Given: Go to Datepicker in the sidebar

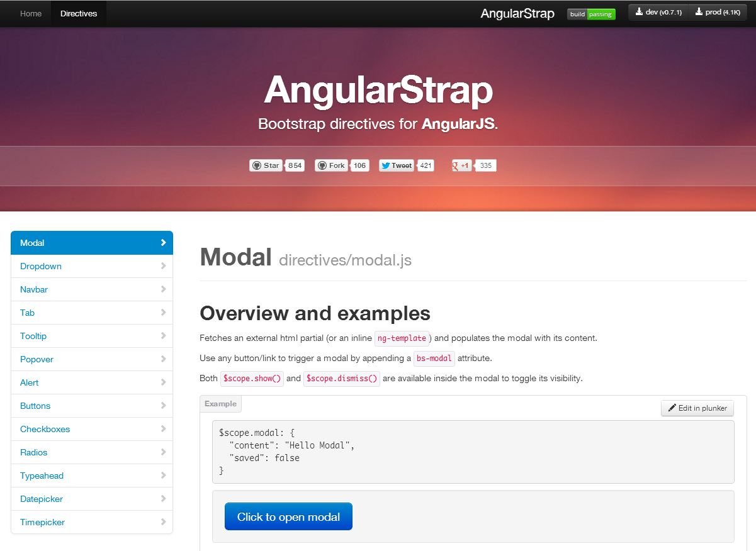Looking at the screenshot, I should (92, 499).
